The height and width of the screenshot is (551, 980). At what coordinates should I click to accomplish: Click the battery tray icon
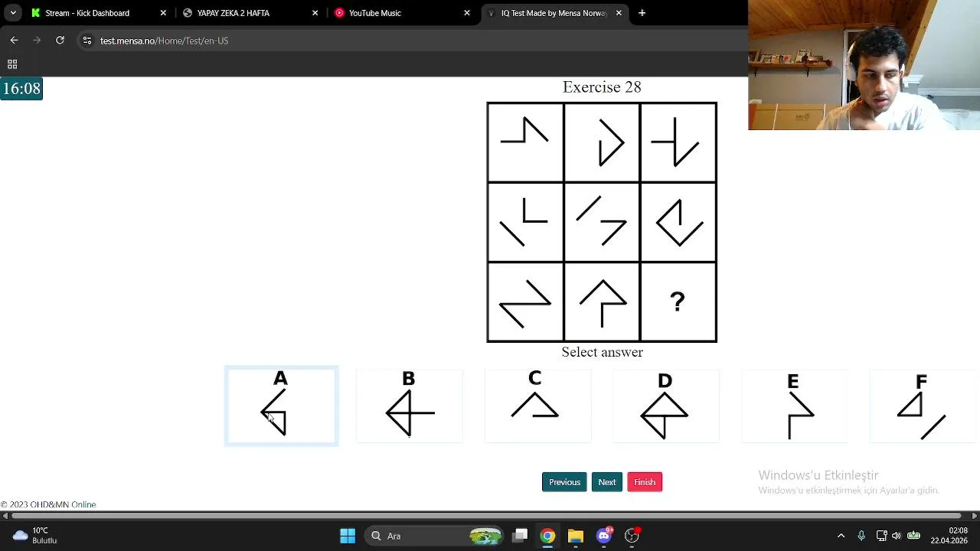pyautogui.click(x=913, y=536)
